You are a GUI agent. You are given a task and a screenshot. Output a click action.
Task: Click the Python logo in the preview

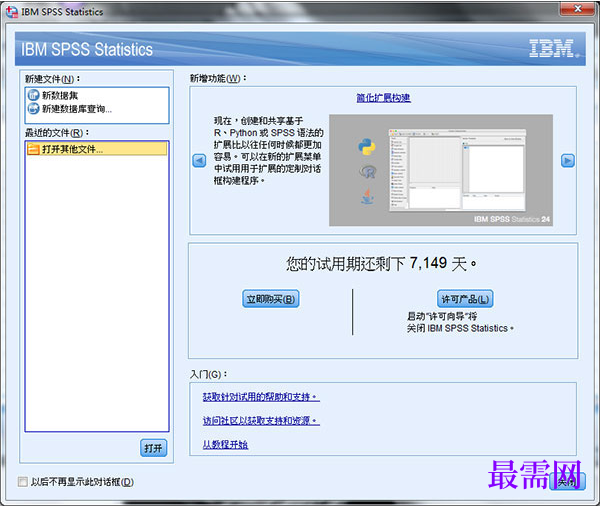(367, 147)
